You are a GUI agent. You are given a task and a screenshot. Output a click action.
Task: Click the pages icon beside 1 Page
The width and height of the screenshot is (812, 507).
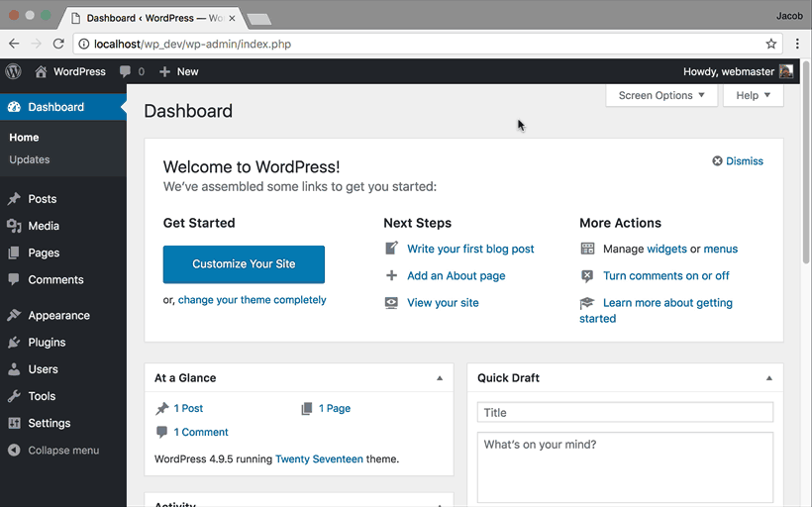point(307,409)
